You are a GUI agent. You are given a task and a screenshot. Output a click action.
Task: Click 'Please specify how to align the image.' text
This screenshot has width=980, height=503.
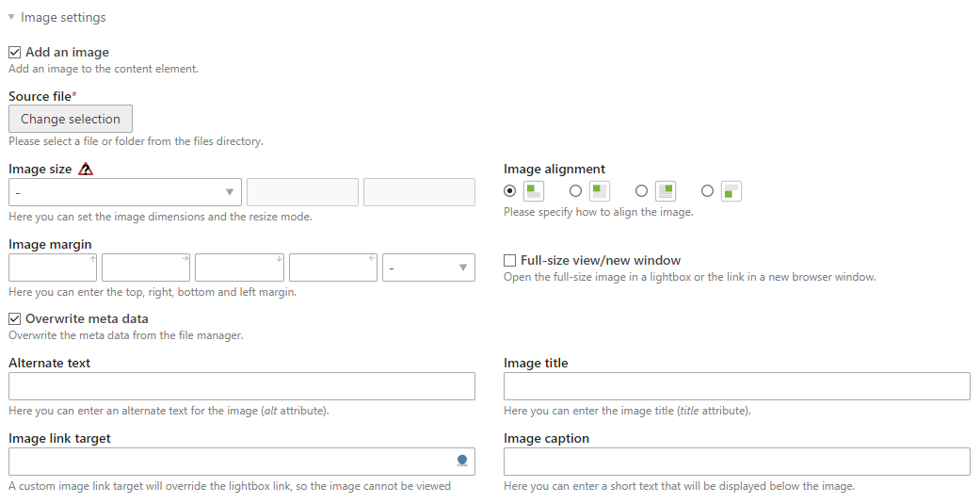tap(599, 212)
